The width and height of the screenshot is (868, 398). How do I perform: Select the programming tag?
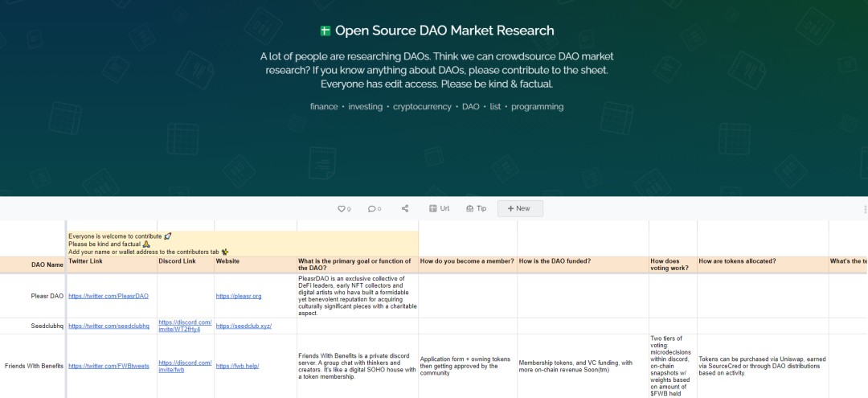[x=538, y=107]
